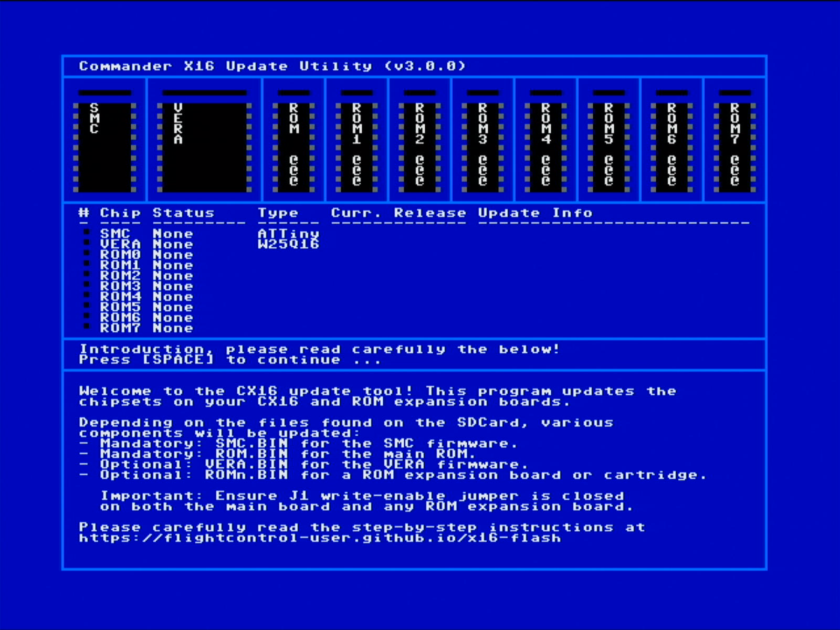This screenshot has width=840, height=630.
Task: Click the 'None' status in ROM7 row
Action: [x=173, y=328]
